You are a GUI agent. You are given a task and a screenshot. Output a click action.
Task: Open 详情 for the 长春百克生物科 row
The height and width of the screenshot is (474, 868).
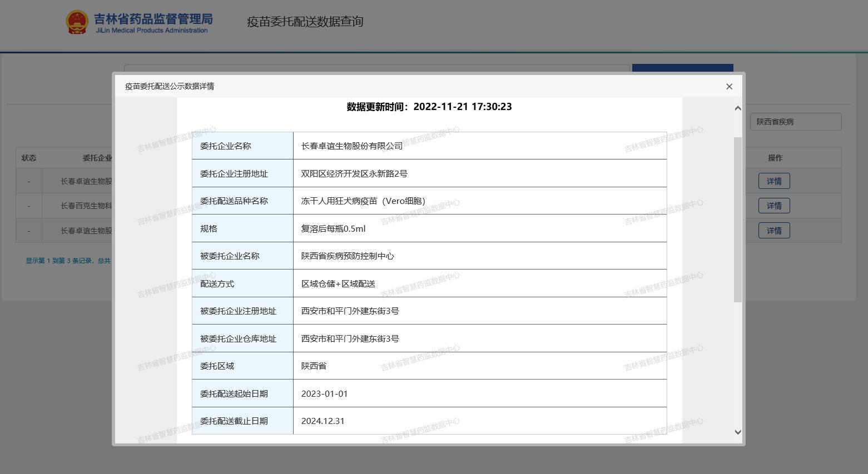click(x=774, y=206)
